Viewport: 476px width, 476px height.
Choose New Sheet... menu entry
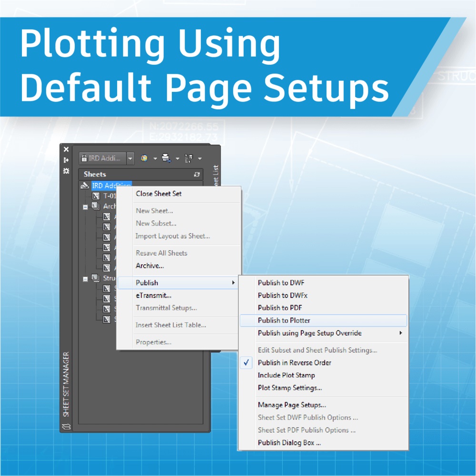pyautogui.click(x=154, y=211)
